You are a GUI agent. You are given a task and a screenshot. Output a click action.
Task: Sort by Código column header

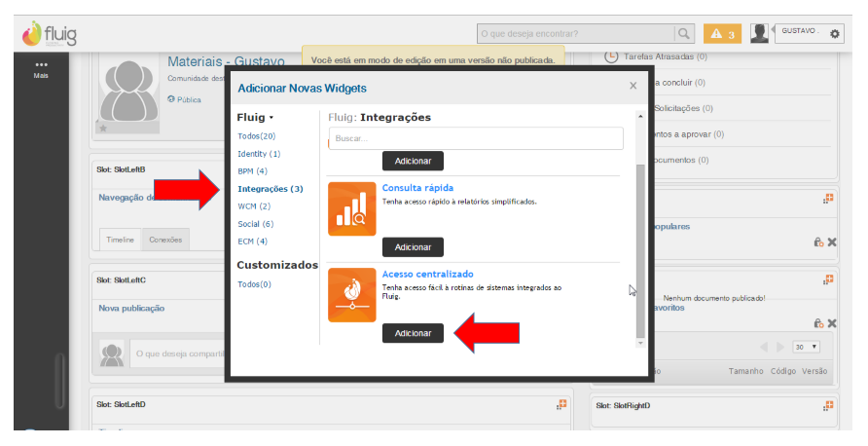pyautogui.click(x=782, y=371)
